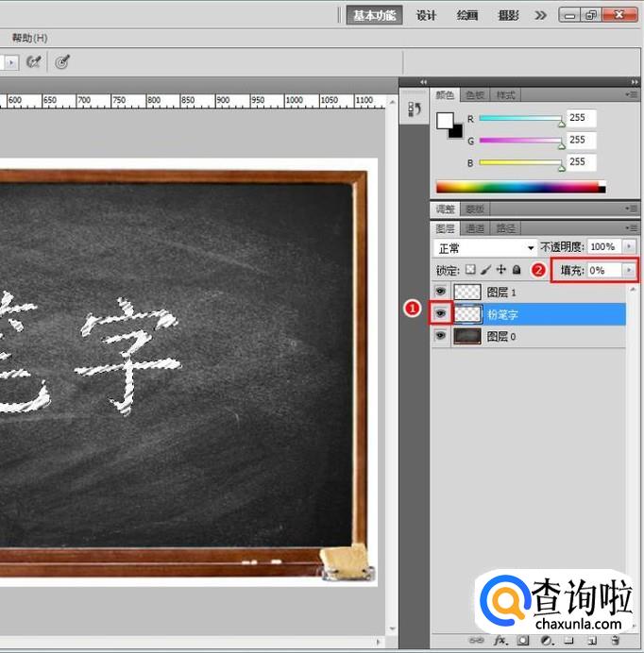Screen dimensions: 644x653
Task: Click the foreground color swatch
Action: tap(445, 121)
